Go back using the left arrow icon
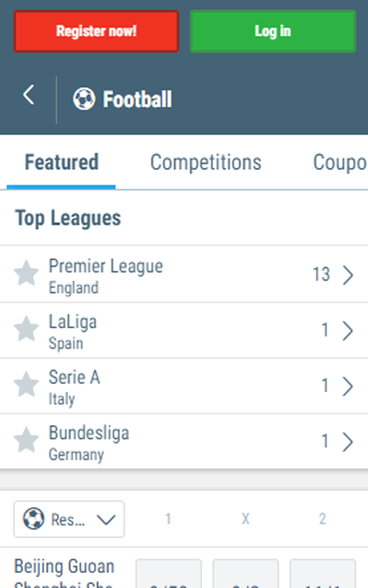The width and height of the screenshot is (368, 588). 29,95
